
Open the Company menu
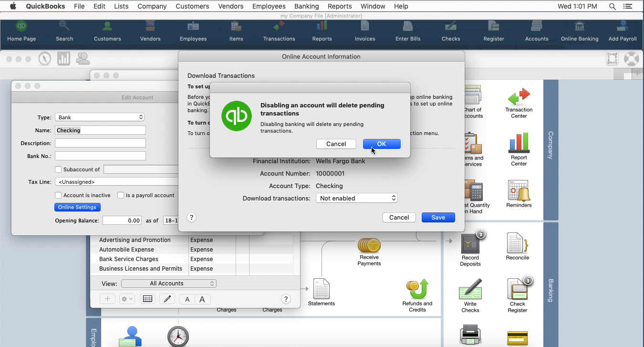152,6
